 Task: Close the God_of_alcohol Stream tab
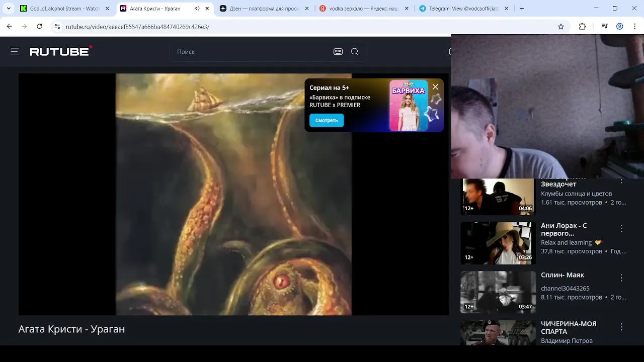(107, 9)
